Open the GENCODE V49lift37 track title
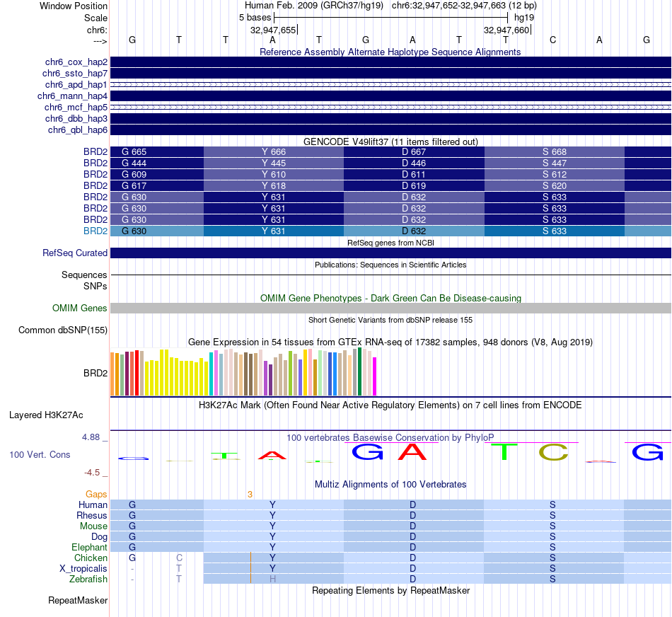The width and height of the screenshot is (672, 617). [x=390, y=142]
